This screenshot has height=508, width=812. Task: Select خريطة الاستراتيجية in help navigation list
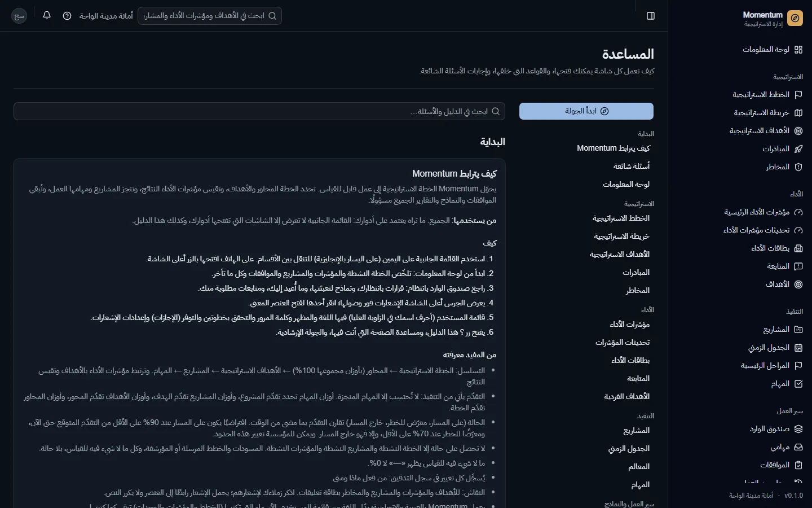click(622, 236)
